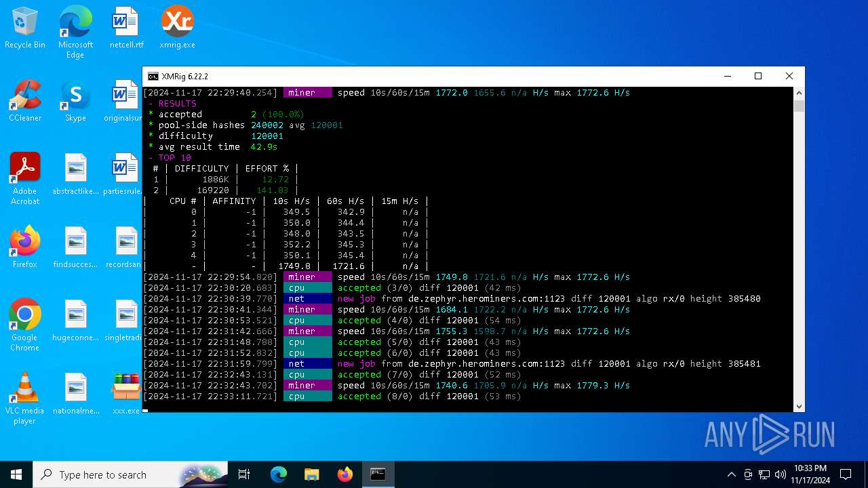
Task: Open VLC media player desktop shortcut
Action: click(25, 399)
